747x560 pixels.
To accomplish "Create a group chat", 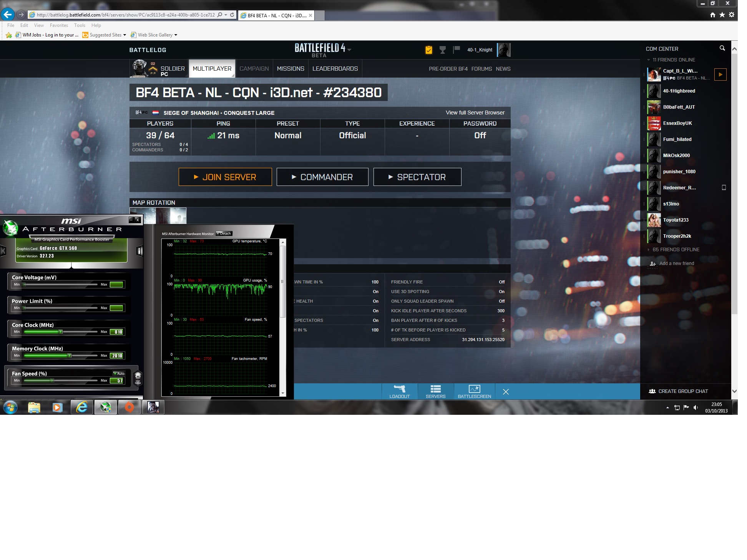I will [x=679, y=391].
